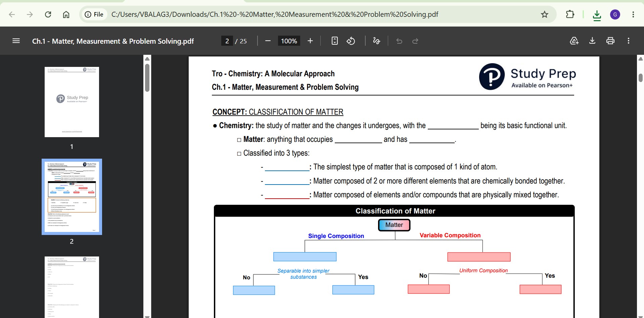Click the 'Classified into 3 types:' line
Viewport: 644px width, 318px height.
(x=276, y=153)
